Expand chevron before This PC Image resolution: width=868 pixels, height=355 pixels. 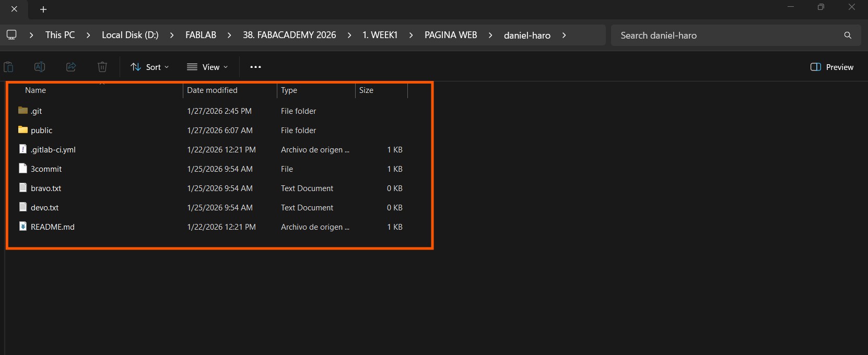click(x=31, y=35)
